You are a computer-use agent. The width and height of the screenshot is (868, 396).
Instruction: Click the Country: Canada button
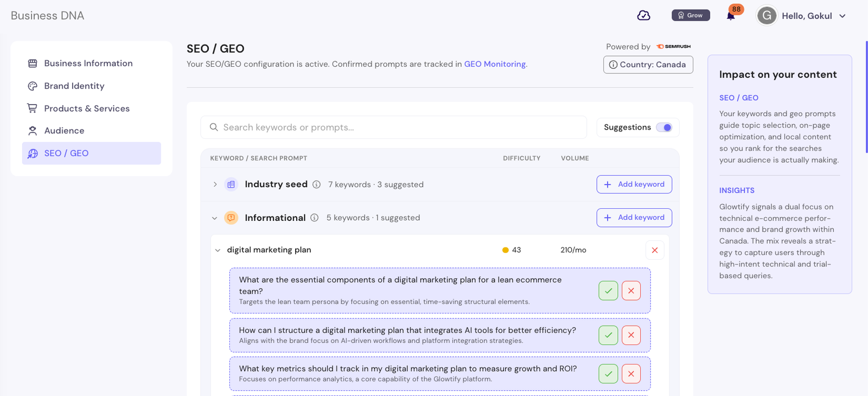(648, 65)
